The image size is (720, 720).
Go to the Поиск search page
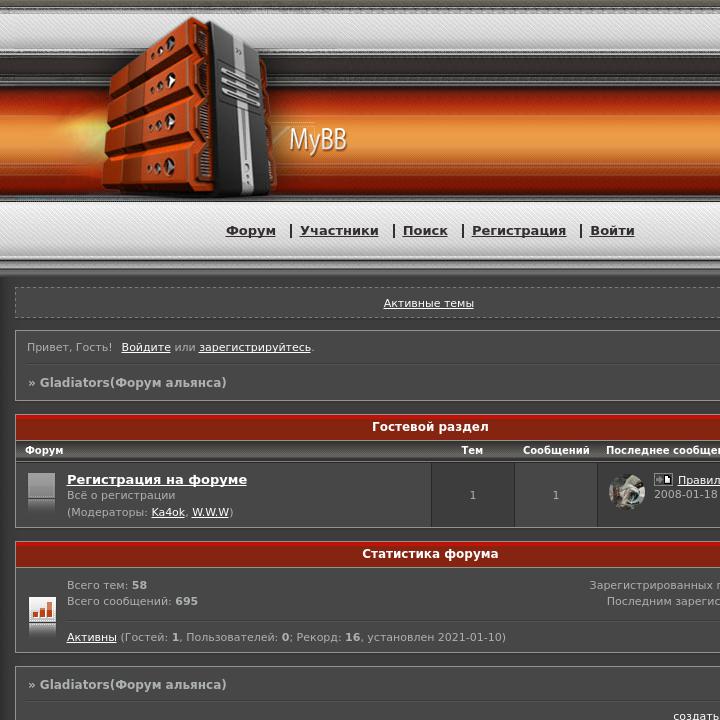[425, 231]
